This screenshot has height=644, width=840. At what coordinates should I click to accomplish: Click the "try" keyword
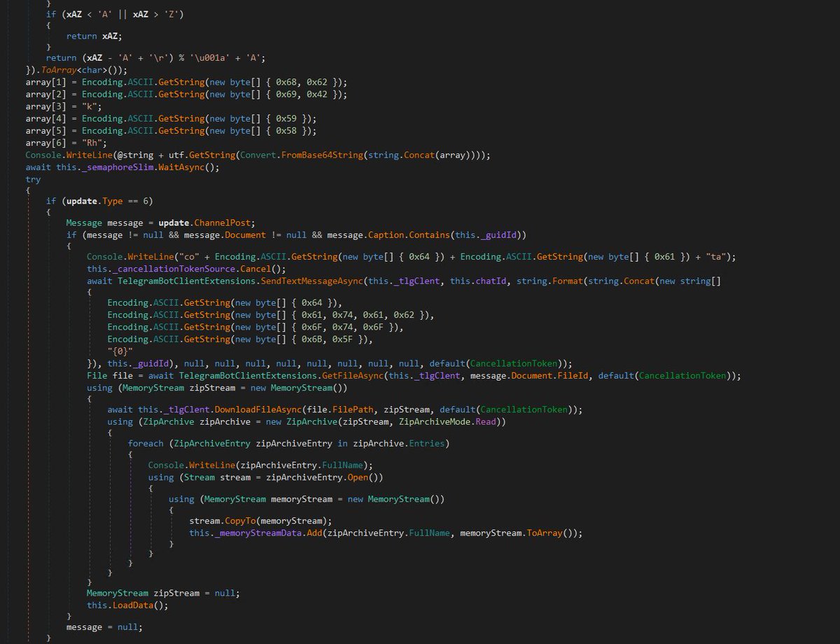(x=34, y=179)
